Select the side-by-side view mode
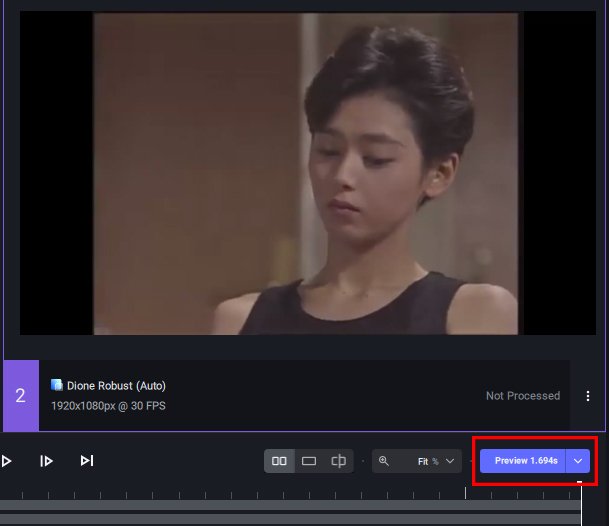Screen dimensions: 609x526 (x=279, y=461)
